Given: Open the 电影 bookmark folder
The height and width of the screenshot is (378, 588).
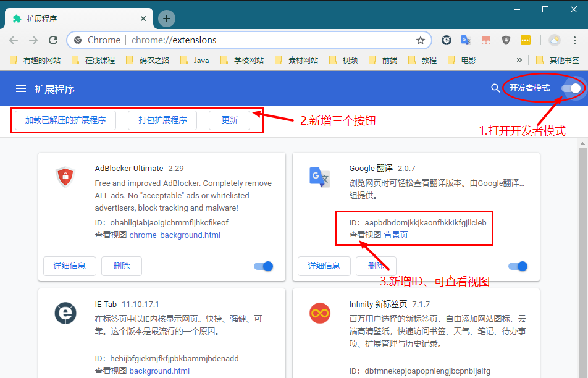Looking at the screenshot, I should 461,61.
